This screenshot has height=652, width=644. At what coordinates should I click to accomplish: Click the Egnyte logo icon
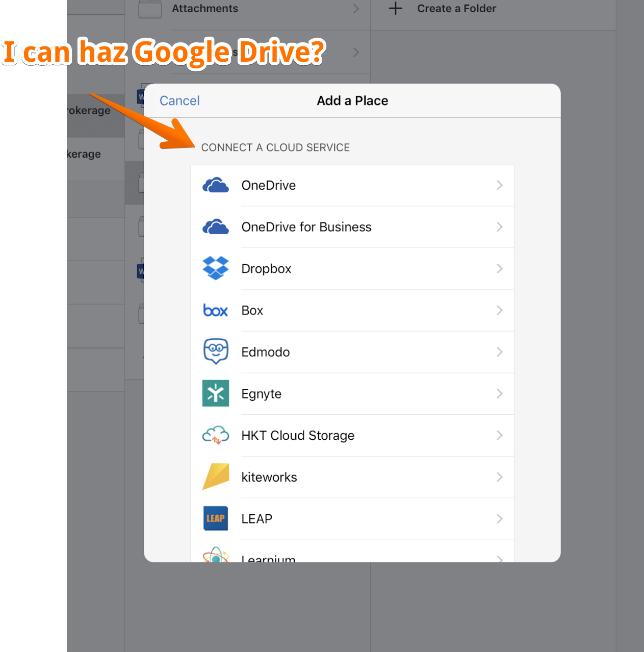click(216, 393)
